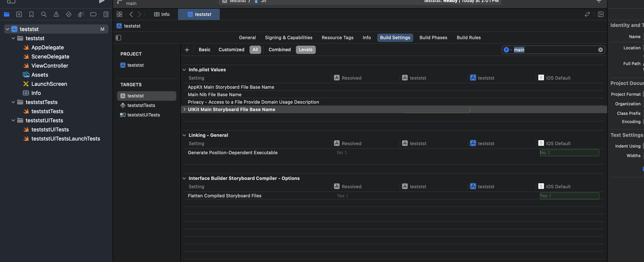Go forward in editor history

(139, 14)
